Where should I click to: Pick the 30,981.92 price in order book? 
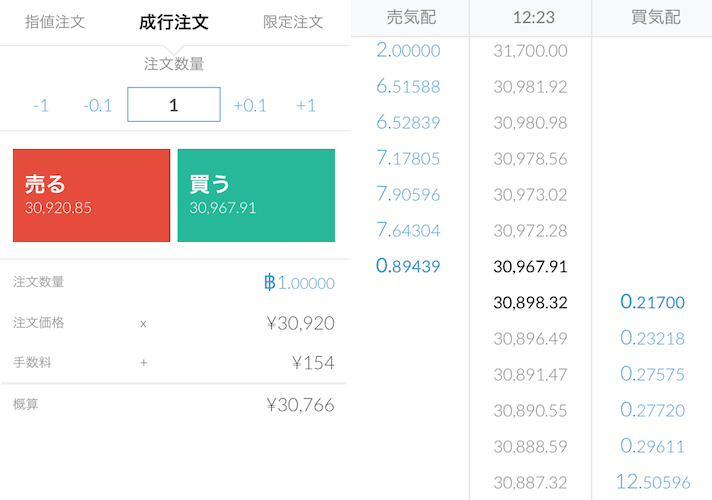tap(530, 86)
